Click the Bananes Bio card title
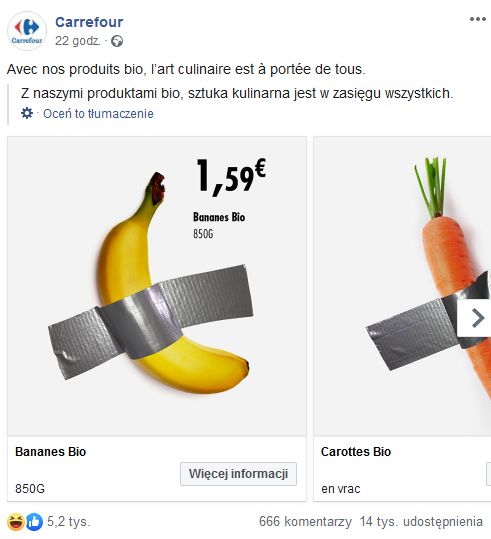The width and height of the screenshot is (491, 539). [x=51, y=452]
